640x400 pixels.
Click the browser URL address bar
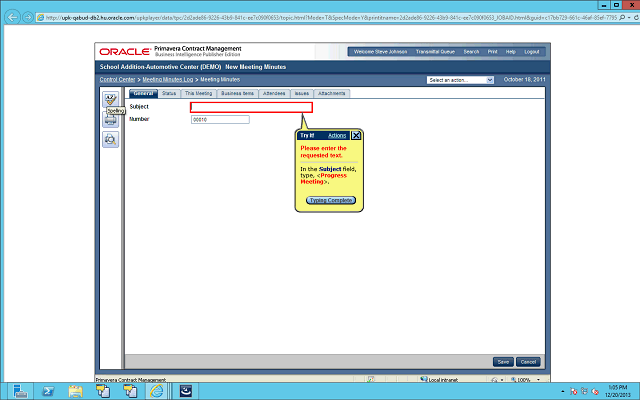pyautogui.click(x=327, y=18)
